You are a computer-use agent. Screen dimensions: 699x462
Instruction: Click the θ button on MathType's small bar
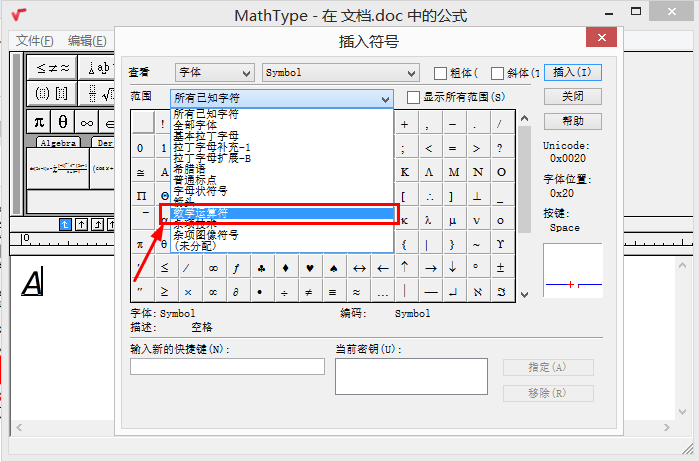click(x=63, y=122)
